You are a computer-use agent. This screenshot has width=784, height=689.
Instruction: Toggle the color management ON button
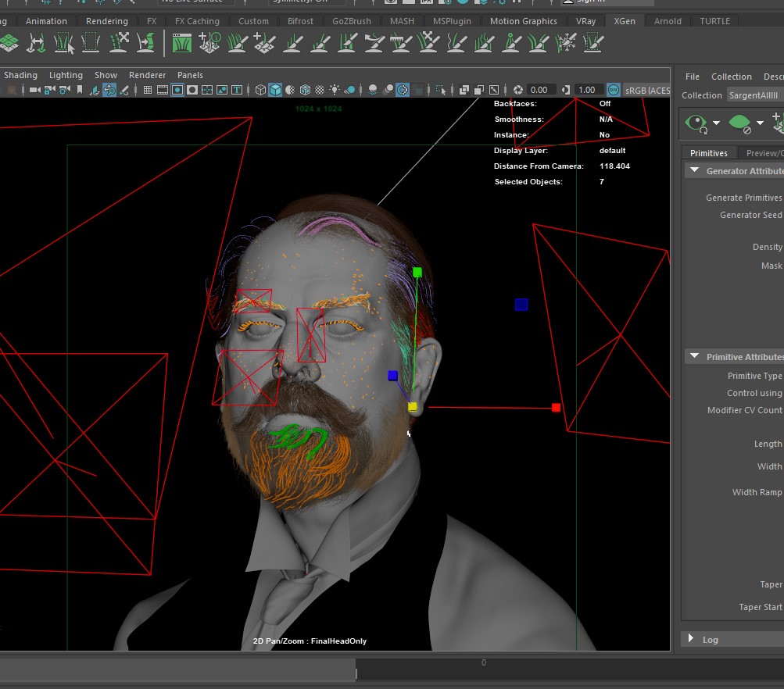pyautogui.click(x=614, y=90)
